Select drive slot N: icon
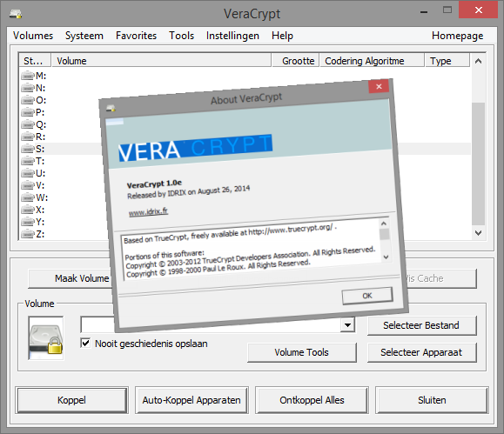The height and width of the screenshot is (434, 504). pos(28,88)
